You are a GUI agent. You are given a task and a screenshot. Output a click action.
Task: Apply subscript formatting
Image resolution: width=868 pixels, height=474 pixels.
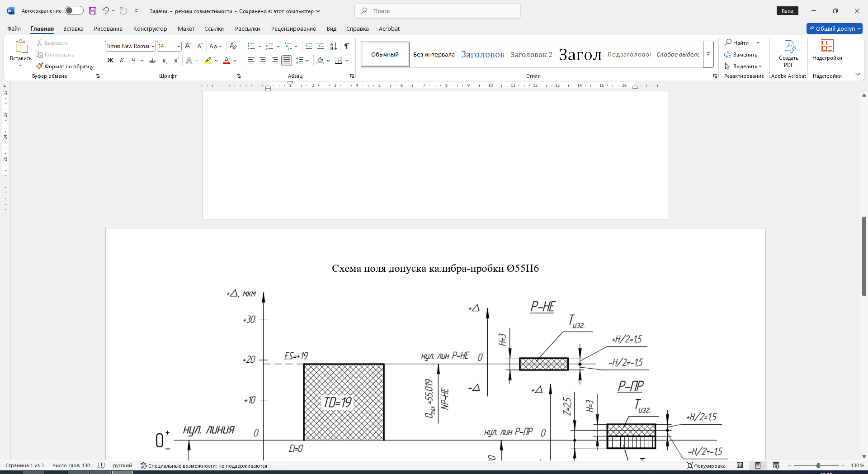coord(165,61)
